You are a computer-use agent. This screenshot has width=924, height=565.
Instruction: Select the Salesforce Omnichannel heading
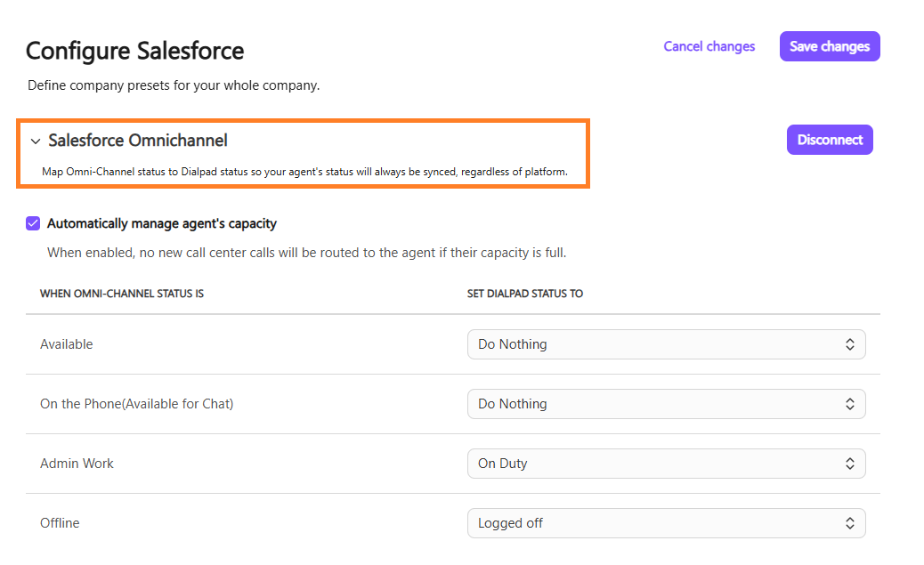point(138,141)
